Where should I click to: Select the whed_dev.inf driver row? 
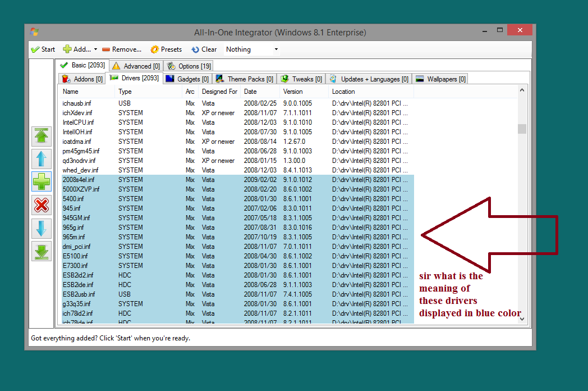[238, 170]
